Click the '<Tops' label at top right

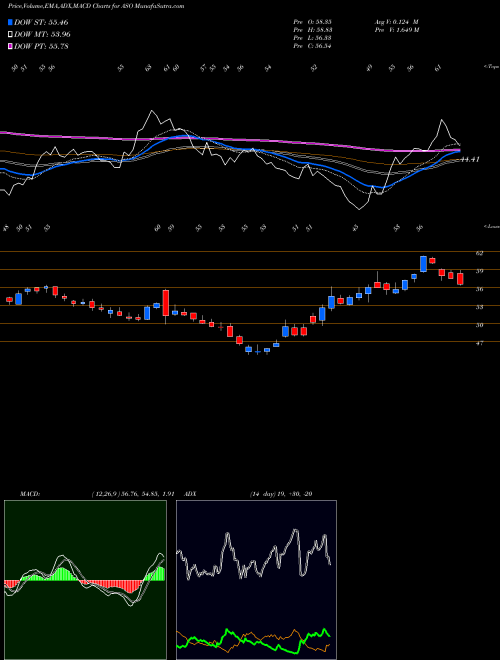coord(491,67)
